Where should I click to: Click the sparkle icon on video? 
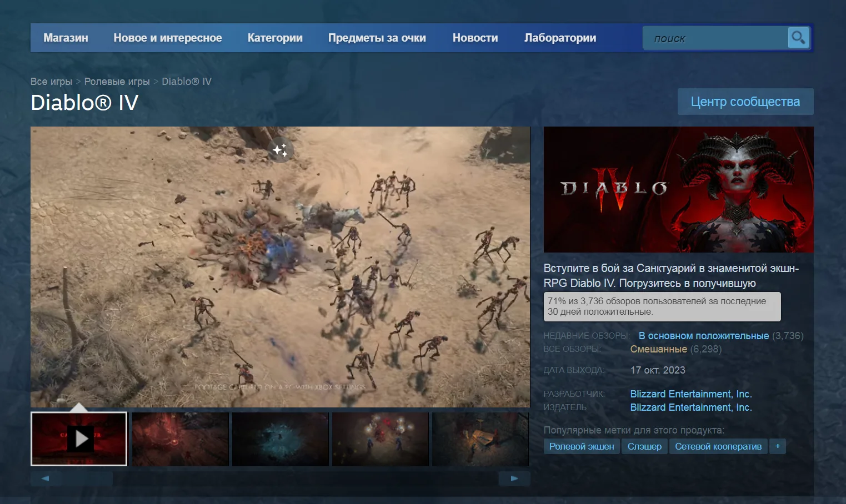(280, 150)
